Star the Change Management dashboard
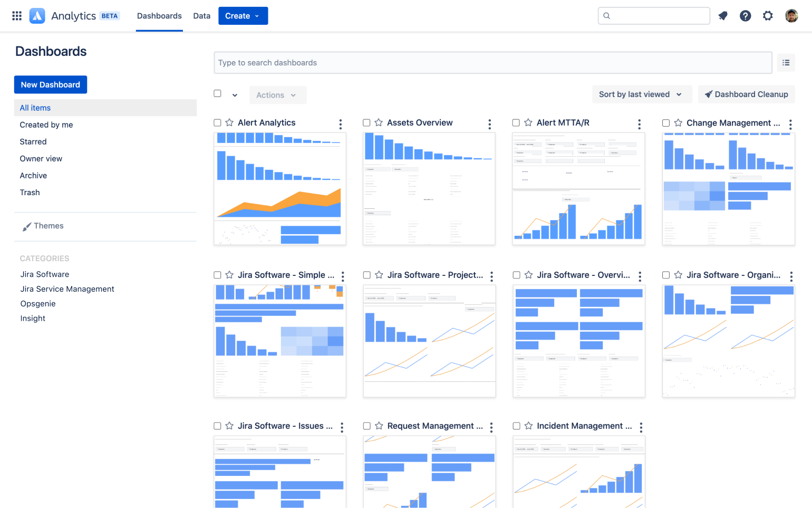Screen dimensions: 812x508 tap(678, 123)
